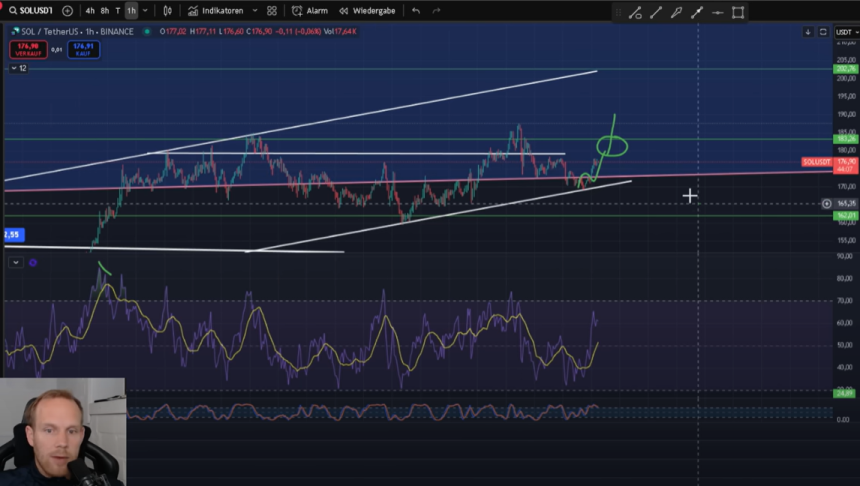Screen dimensions: 860x486
Task: Click the add symbol plus icon
Action: point(67,11)
